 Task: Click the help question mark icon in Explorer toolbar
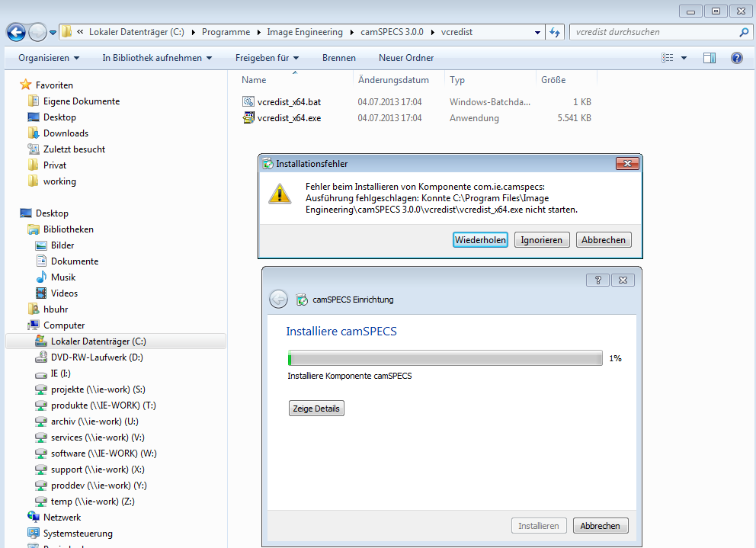point(736,58)
